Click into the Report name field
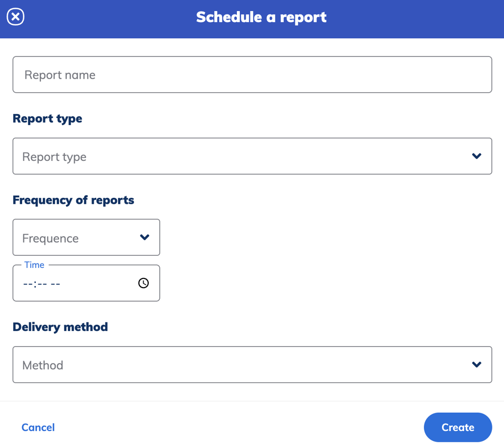 (252, 74)
